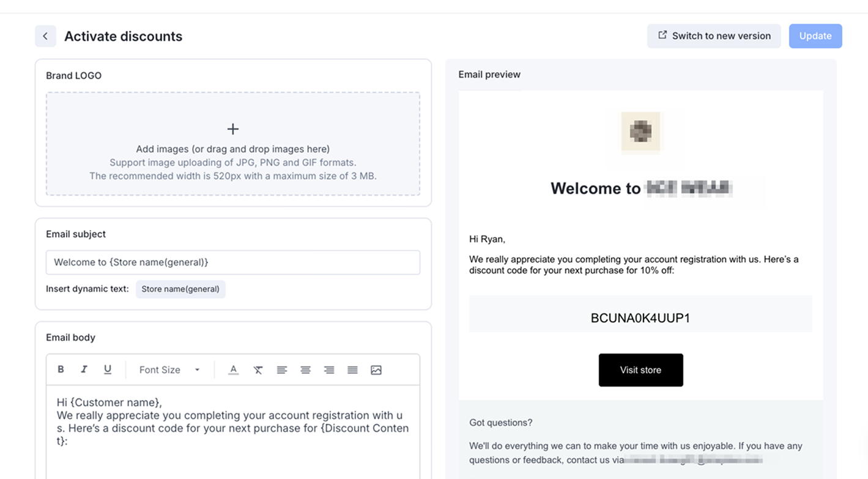Click Switch to new version
This screenshot has width=868, height=479.
pos(714,36)
